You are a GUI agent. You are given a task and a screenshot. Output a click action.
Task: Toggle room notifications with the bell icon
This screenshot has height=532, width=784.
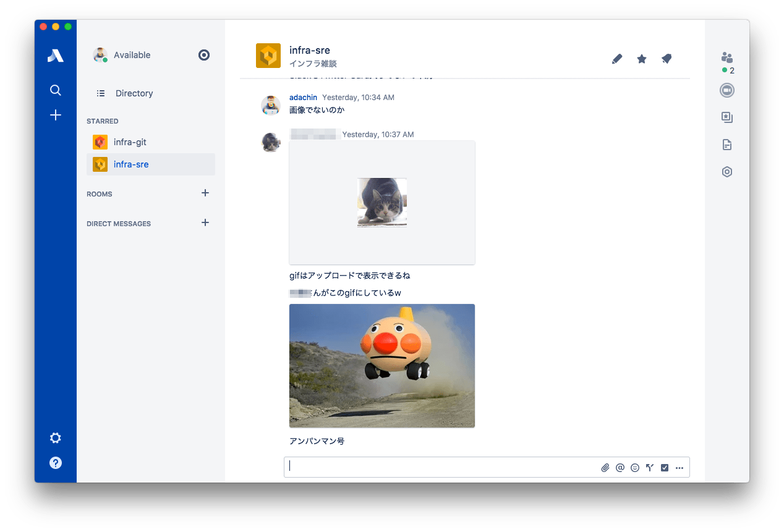pos(666,59)
